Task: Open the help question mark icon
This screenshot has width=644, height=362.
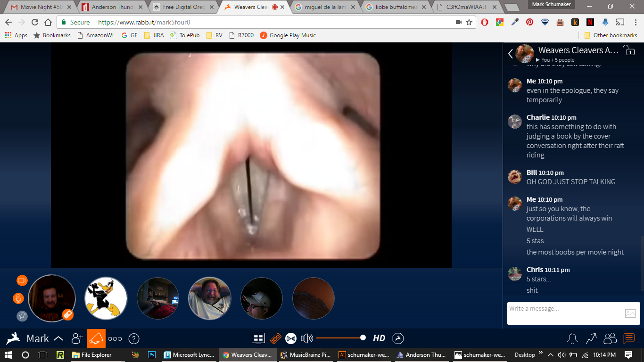Action: coord(134,338)
